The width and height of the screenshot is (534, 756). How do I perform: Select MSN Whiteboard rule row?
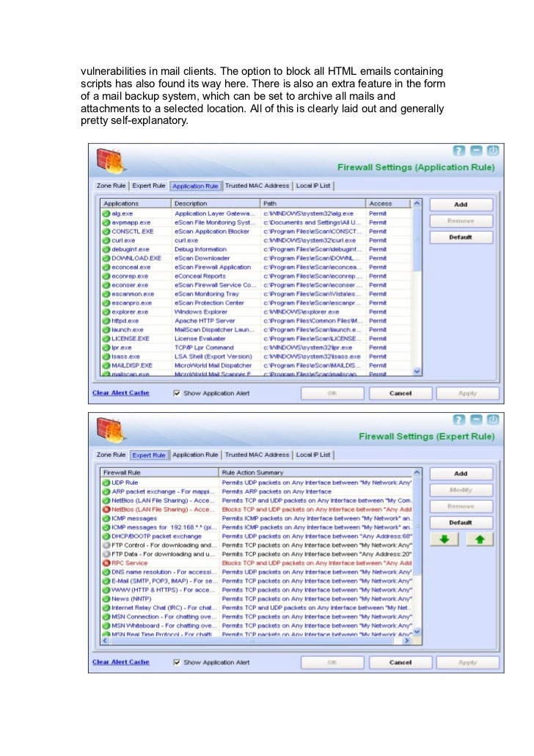click(x=257, y=625)
